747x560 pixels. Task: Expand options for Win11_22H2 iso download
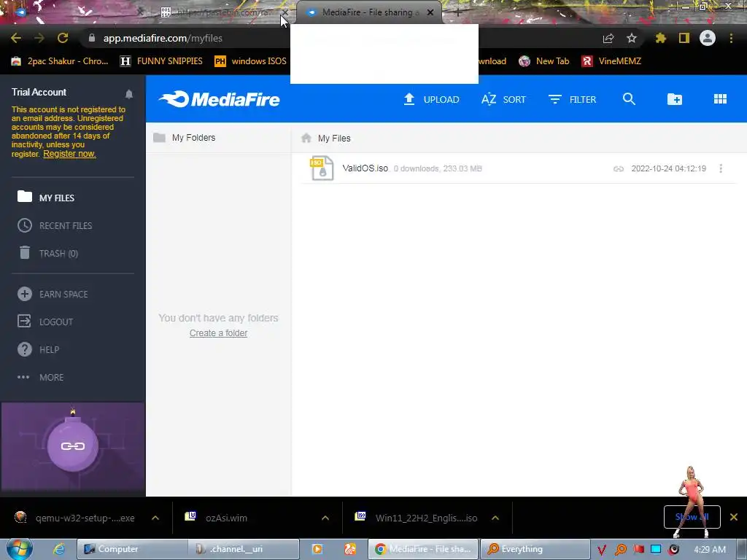click(x=495, y=518)
